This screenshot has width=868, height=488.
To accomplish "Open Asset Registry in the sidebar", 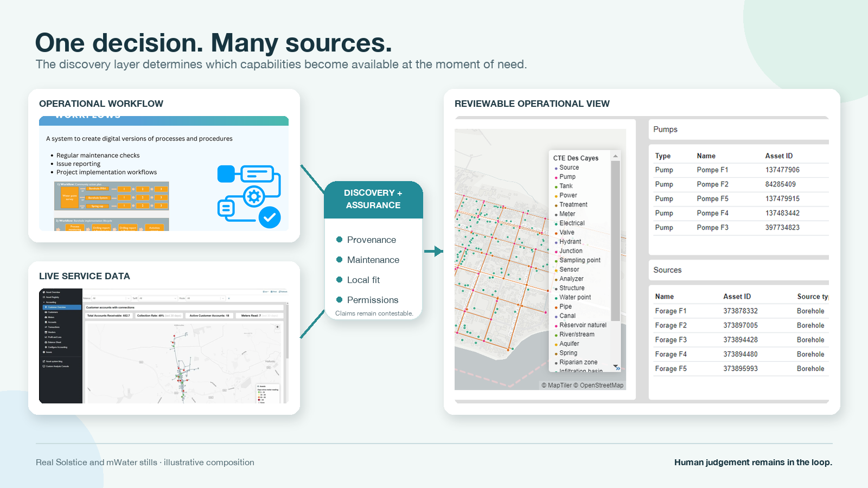I will pyautogui.click(x=51, y=297).
